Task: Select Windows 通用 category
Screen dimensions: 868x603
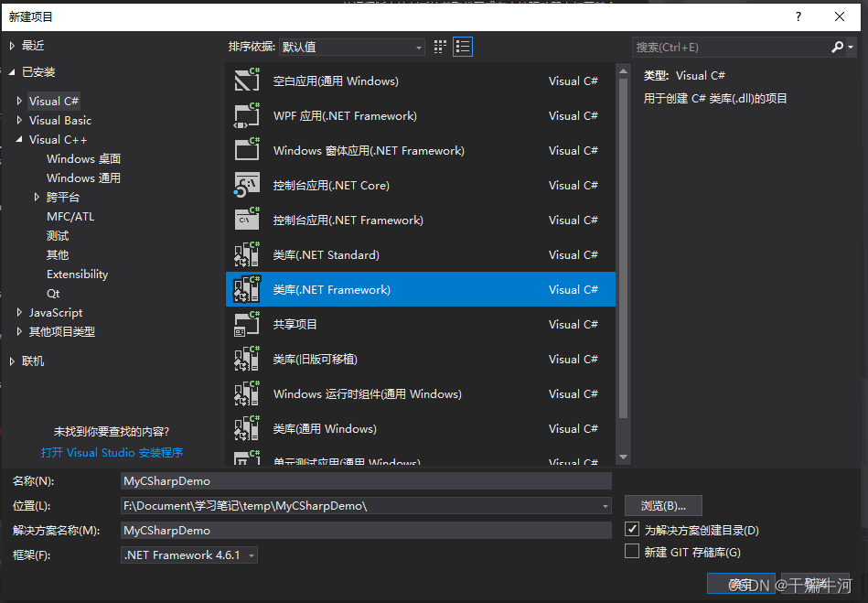Action: point(83,178)
